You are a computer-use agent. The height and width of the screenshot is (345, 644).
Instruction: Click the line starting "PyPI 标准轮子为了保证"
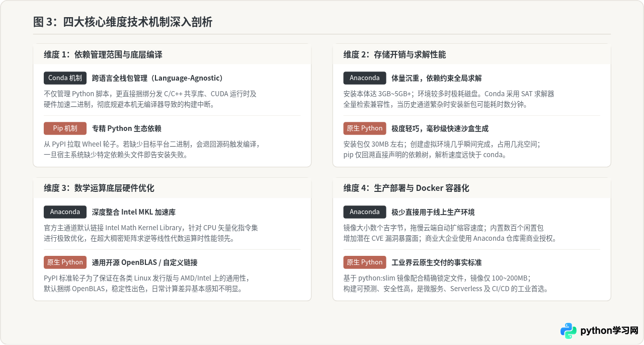point(147,278)
